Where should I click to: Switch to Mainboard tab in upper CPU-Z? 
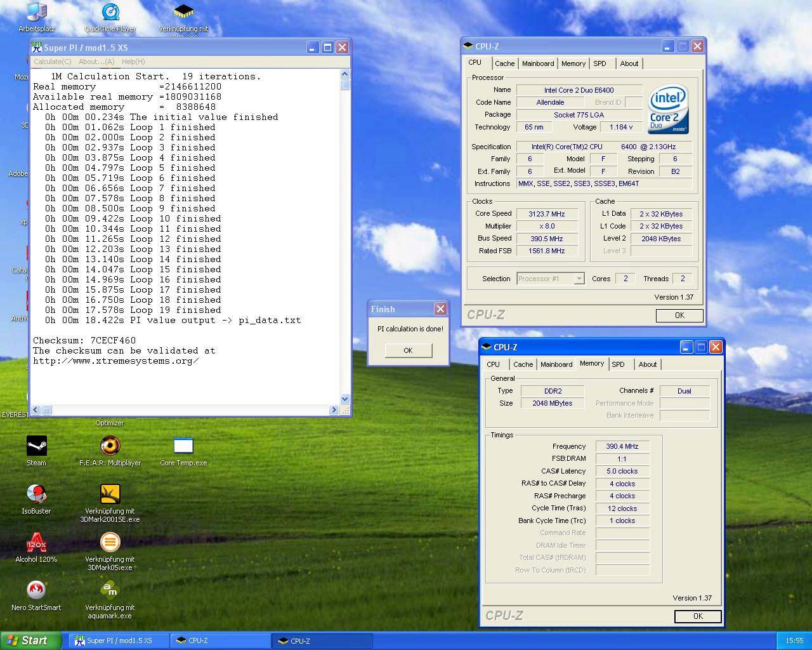538,63
